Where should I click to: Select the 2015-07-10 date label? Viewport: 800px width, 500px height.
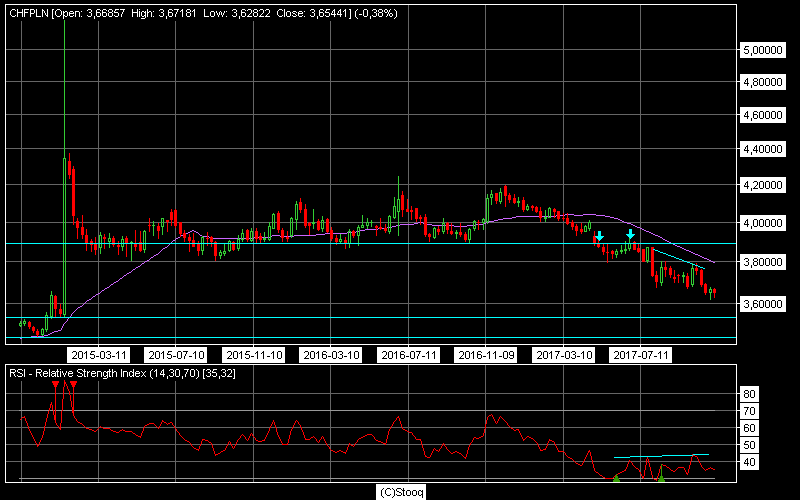(x=176, y=355)
